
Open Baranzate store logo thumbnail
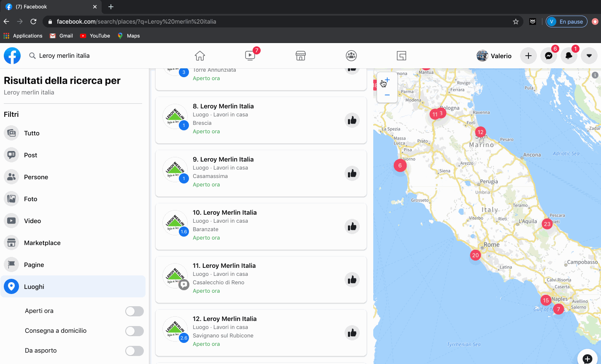[175, 223]
